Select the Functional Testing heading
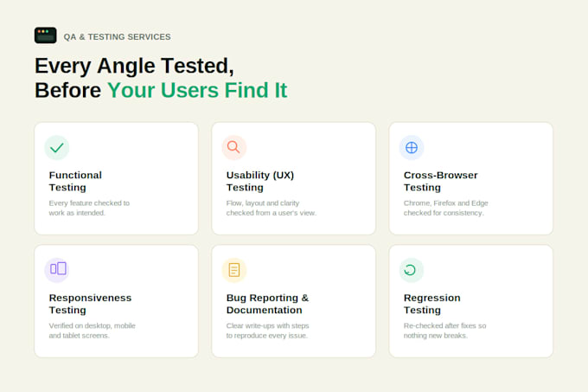 (x=75, y=181)
